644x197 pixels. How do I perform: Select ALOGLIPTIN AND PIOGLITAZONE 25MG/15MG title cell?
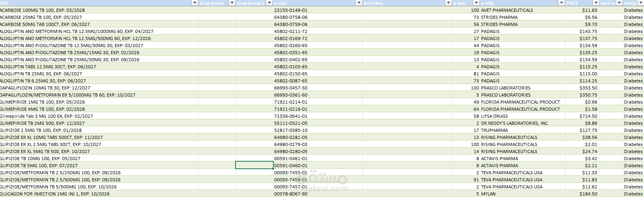click(99, 53)
